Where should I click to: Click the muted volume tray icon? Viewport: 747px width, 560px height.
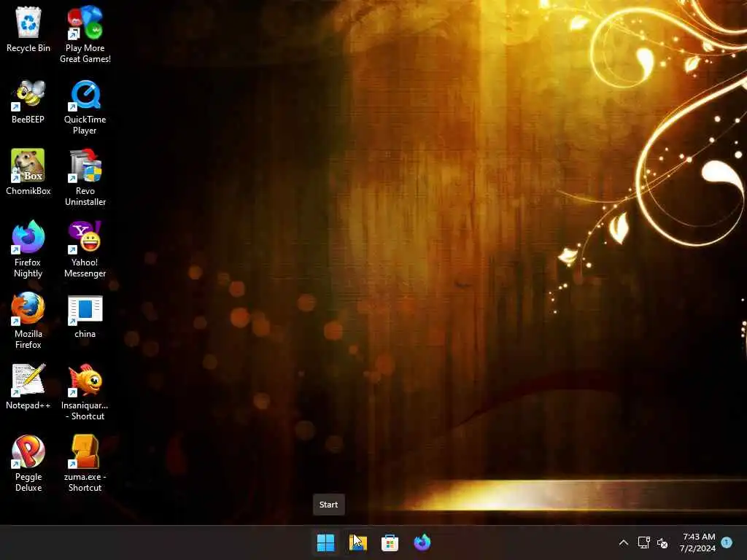(x=662, y=542)
